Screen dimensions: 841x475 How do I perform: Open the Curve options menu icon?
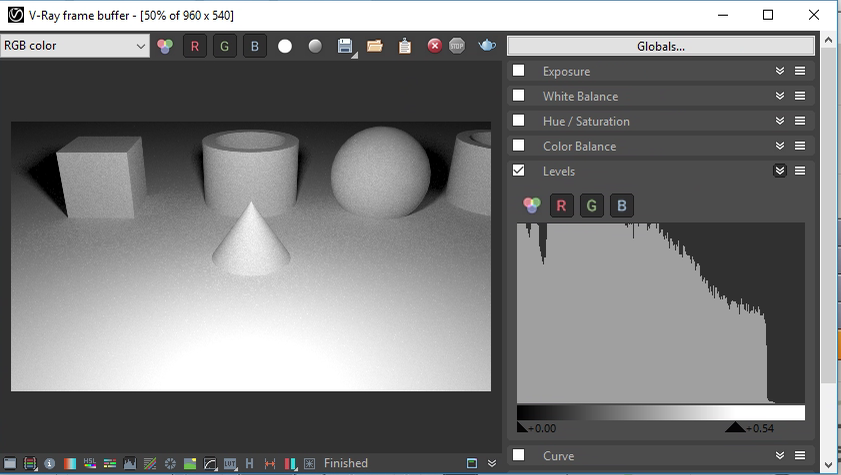800,455
